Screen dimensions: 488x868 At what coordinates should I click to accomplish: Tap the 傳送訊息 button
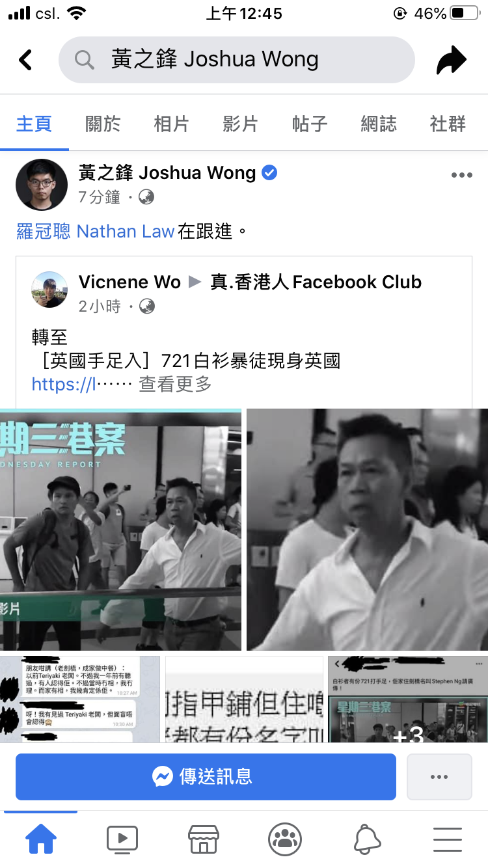pos(206,776)
